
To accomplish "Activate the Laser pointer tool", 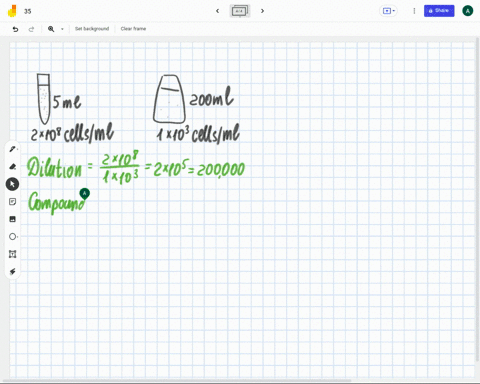I will (12, 272).
